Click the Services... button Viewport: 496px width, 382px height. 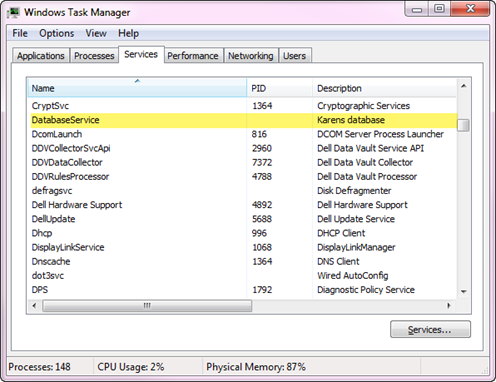tap(430, 329)
